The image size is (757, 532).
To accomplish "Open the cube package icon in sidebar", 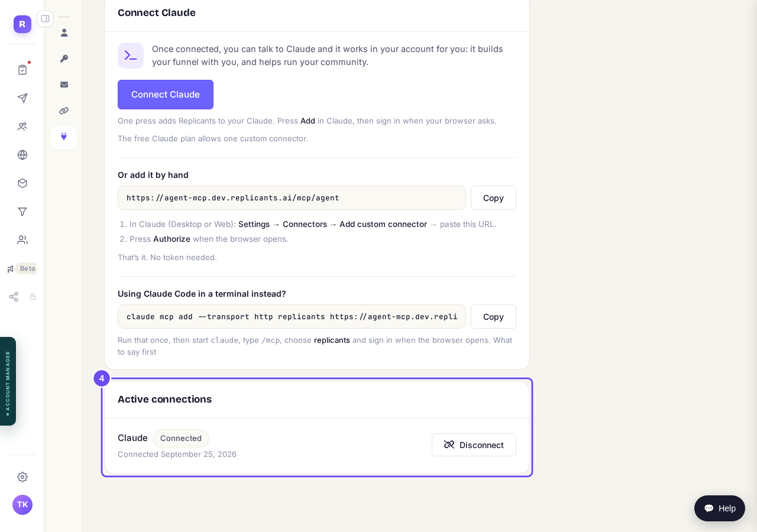I will [x=22, y=183].
